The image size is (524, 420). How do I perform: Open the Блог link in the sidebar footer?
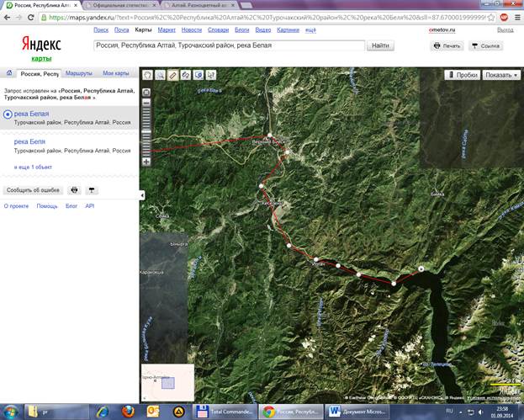click(x=71, y=206)
